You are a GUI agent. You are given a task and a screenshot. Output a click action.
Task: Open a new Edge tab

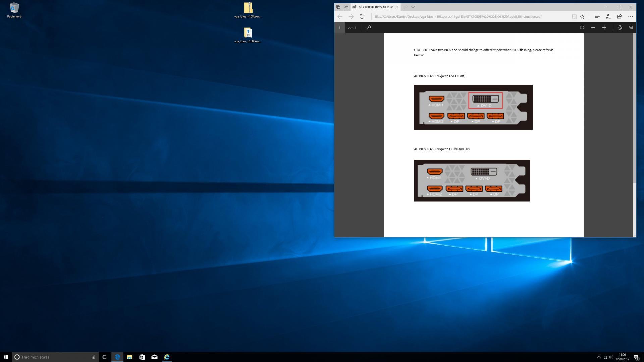pos(405,7)
